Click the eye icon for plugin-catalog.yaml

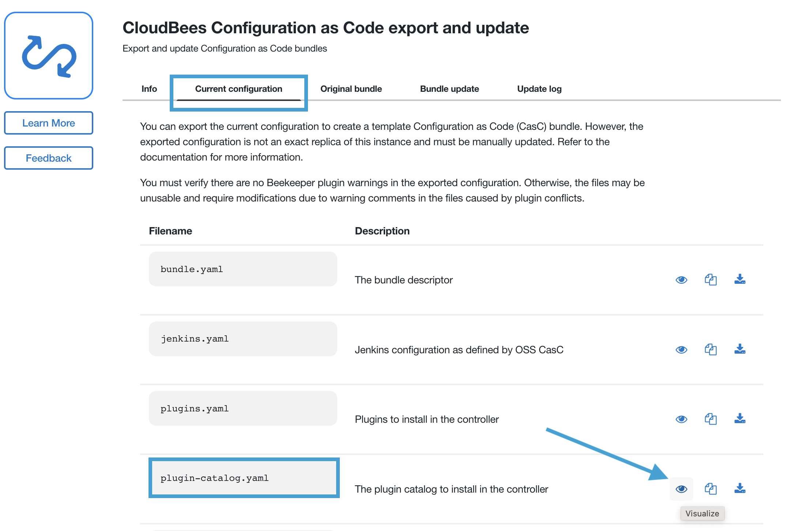point(682,489)
